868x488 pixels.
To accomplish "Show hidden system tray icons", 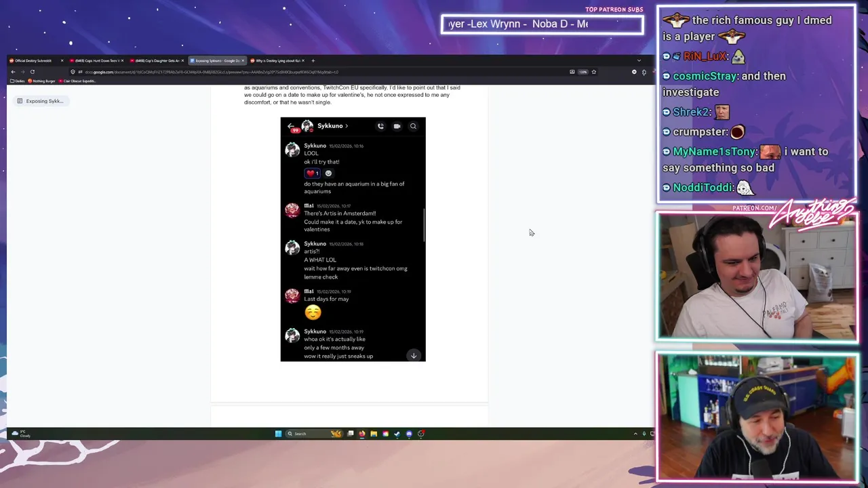I will [635, 434].
